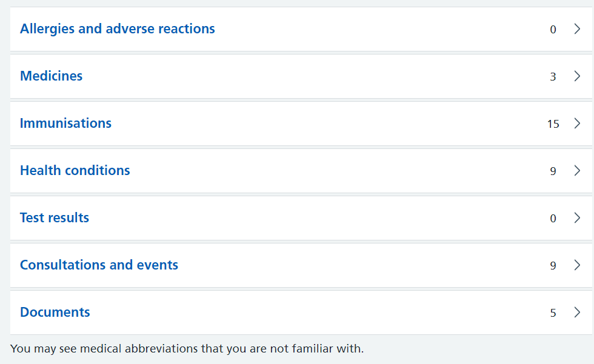The width and height of the screenshot is (594, 364).
Task: Click the count 5 beside Documents
Action: click(553, 313)
